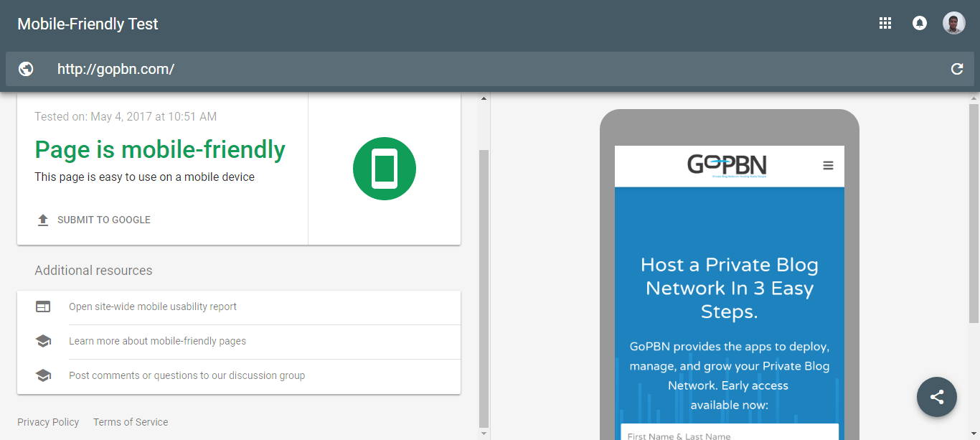Click the right page scrollbar thumb
The image size is (980, 440).
[974, 212]
